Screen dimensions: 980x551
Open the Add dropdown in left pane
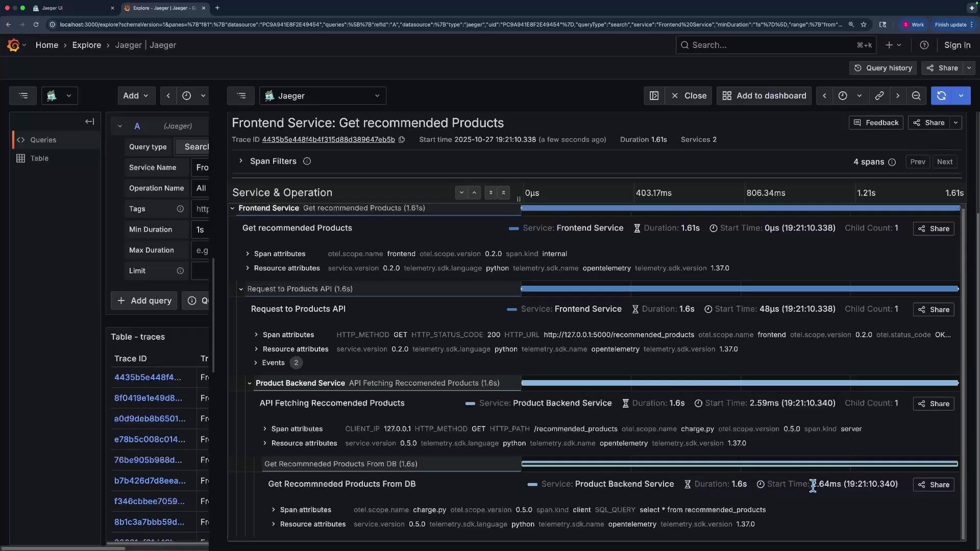(136, 96)
